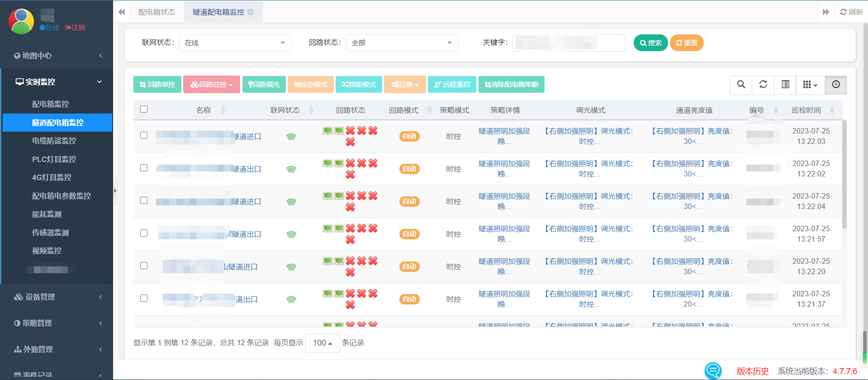This screenshot has height=380, width=868.
Task: Close the 隧道配电箱监控 tab
Action: (251, 12)
